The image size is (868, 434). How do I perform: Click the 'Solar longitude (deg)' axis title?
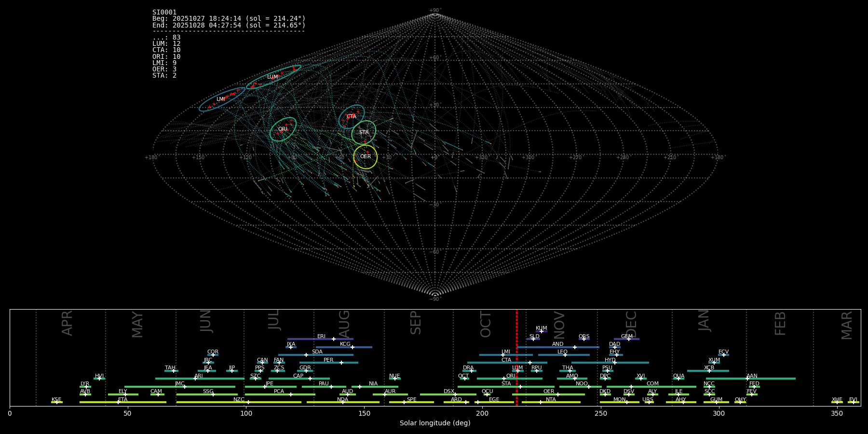[435, 423]
